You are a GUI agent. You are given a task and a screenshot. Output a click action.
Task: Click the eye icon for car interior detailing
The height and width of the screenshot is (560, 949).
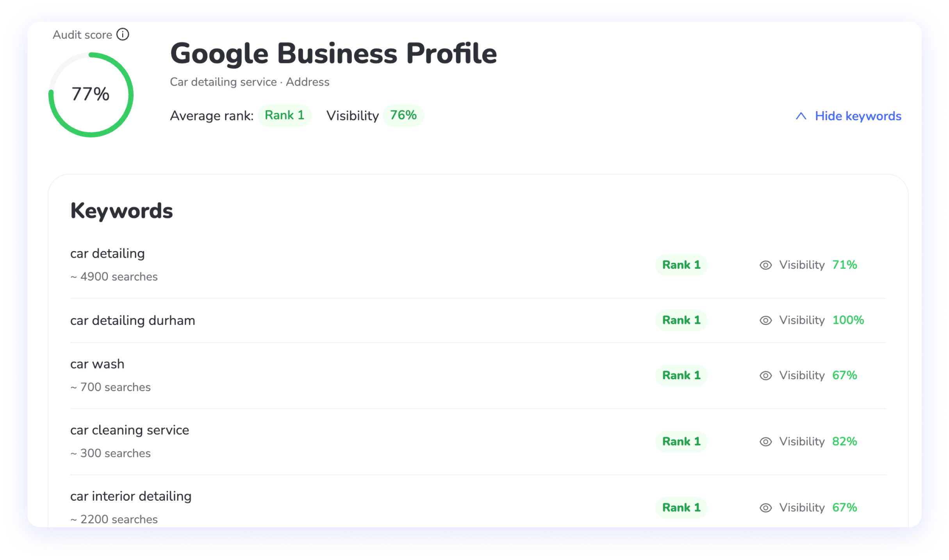[x=765, y=508]
